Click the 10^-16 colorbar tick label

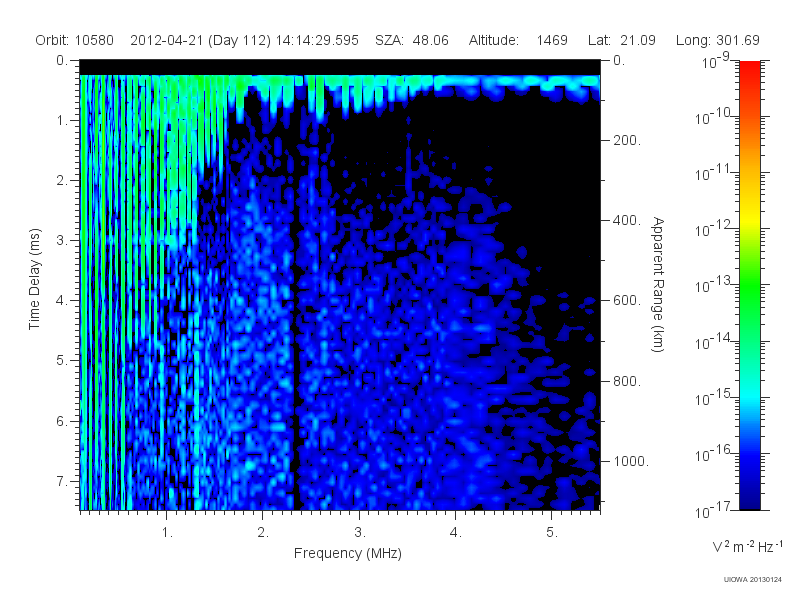tap(715, 454)
